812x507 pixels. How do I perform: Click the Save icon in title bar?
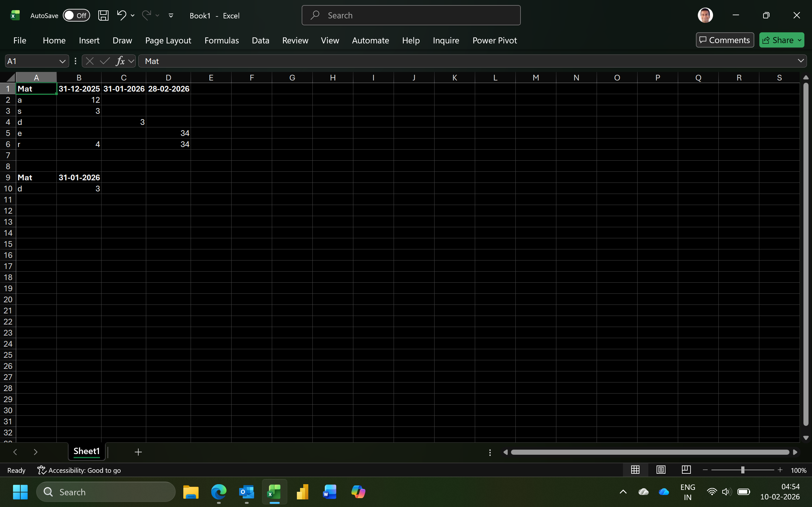point(103,16)
